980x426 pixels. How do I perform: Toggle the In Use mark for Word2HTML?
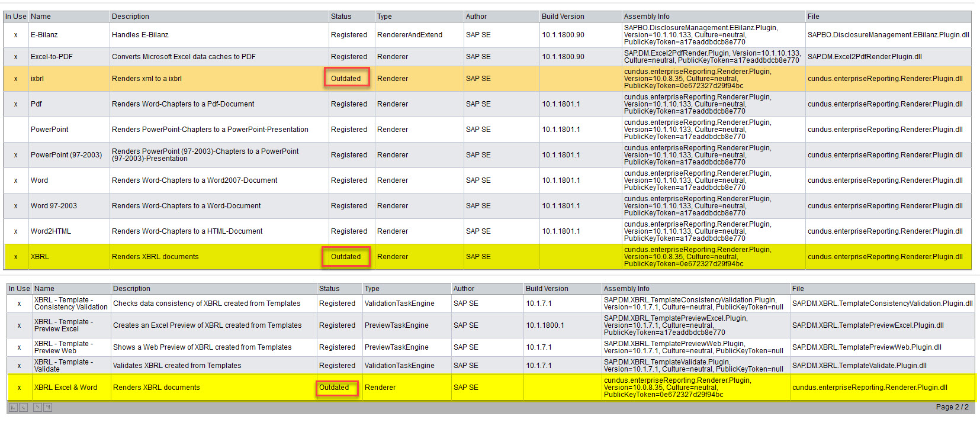[16, 231]
